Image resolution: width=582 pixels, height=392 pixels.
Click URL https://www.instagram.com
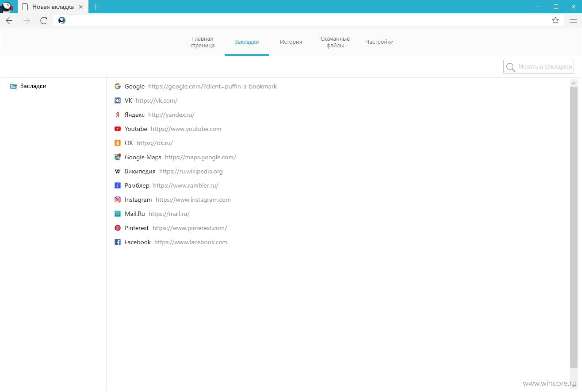(x=193, y=200)
